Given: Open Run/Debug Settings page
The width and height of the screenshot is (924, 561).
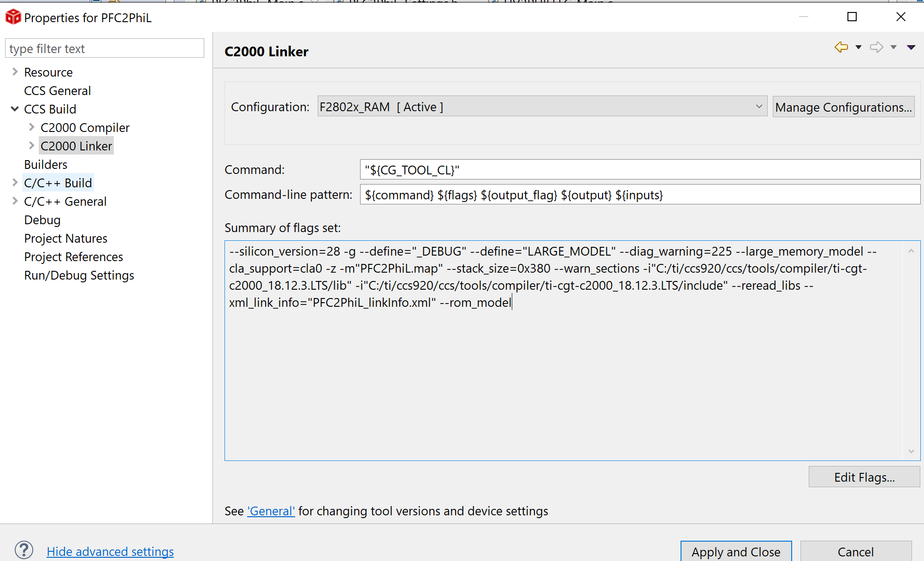Looking at the screenshot, I should click(79, 275).
